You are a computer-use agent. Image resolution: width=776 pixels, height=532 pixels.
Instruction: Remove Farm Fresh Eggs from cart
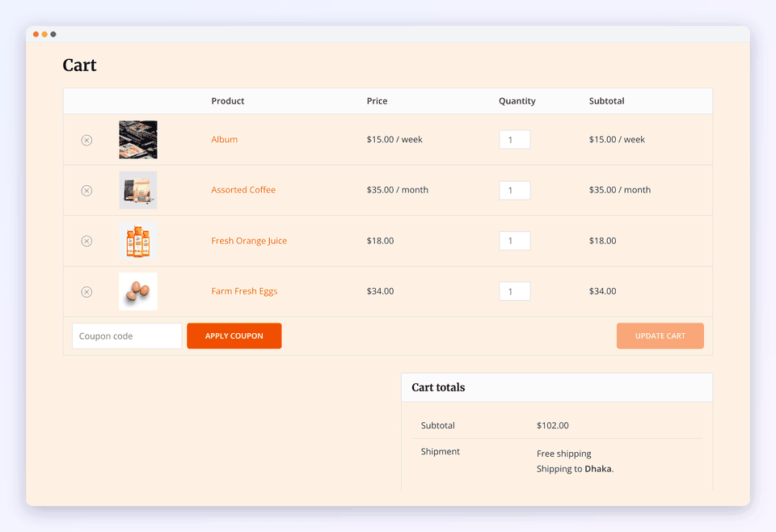86,292
